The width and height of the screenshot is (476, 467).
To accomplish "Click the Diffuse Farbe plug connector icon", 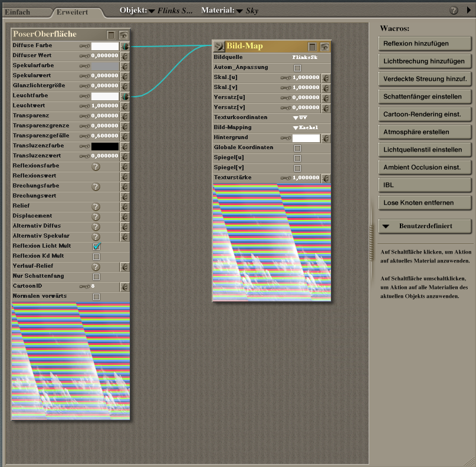I will click(x=125, y=47).
